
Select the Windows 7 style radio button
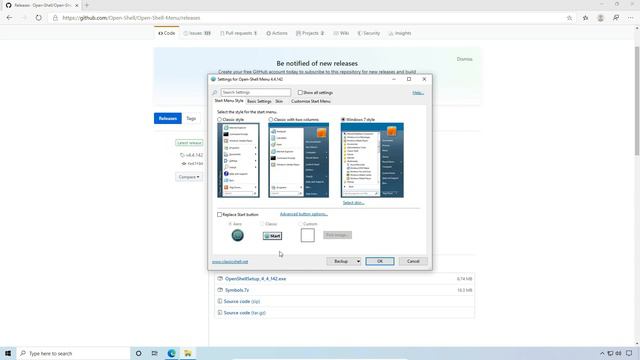[343, 120]
